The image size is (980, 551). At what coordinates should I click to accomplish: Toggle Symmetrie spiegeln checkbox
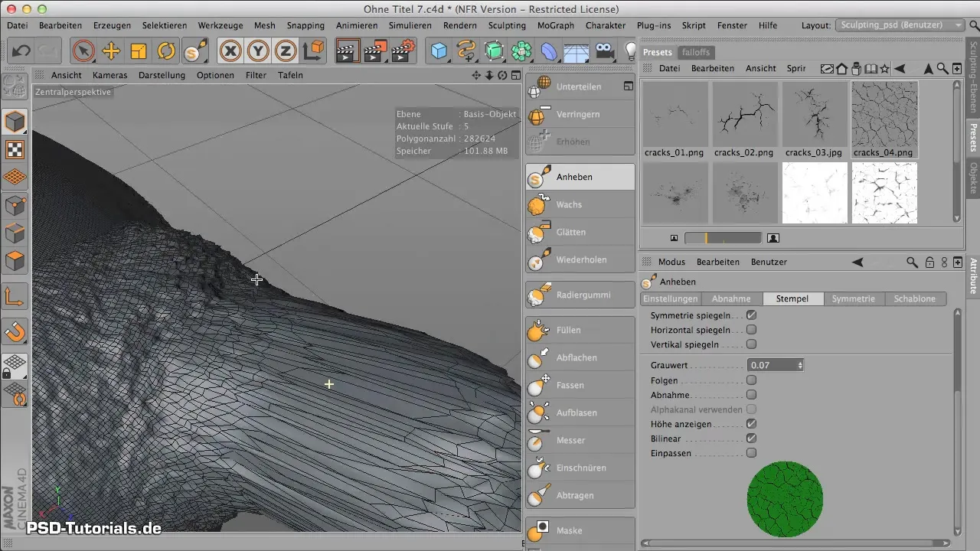point(751,315)
